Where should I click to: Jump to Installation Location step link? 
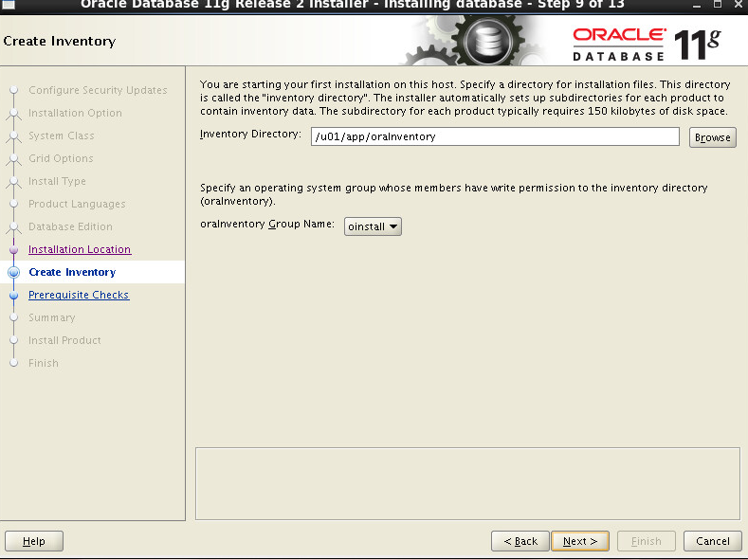tap(80, 249)
